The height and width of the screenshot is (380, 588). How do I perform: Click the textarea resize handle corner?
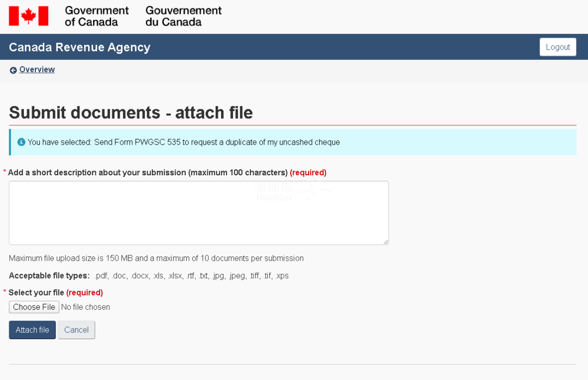pyautogui.click(x=386, y=242)
